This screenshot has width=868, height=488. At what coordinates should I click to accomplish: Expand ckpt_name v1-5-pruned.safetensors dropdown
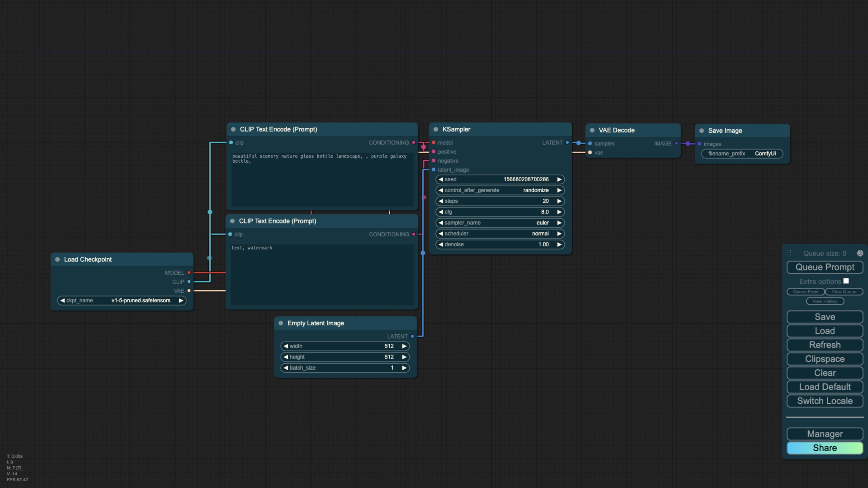122,300
